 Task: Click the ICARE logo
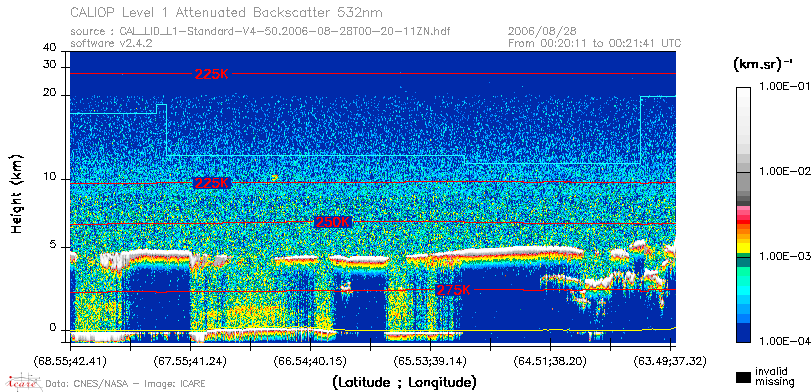point(24,382)
